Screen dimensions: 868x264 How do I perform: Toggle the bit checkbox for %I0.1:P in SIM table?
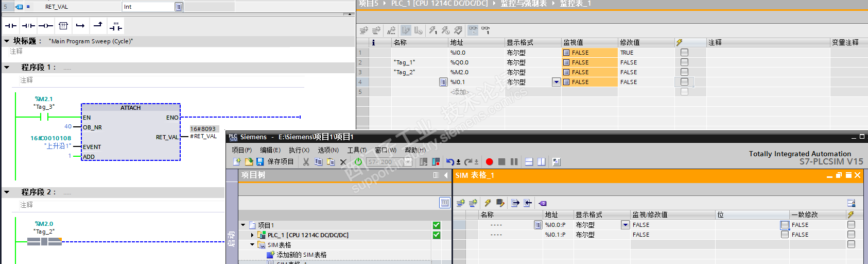pyautogui.click(x=785, y=235)
